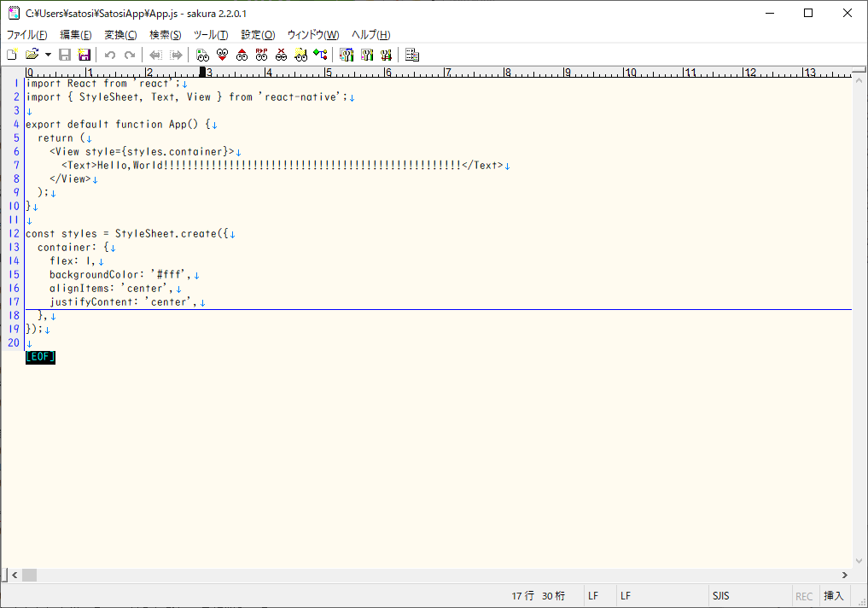Click 'const styles = StyleSheet.create({' line
The image size is (868, 608).
point(127,233)
